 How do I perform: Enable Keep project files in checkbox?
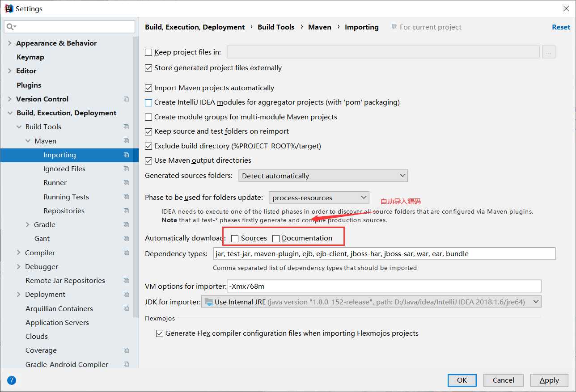click(x=148, y=52)
